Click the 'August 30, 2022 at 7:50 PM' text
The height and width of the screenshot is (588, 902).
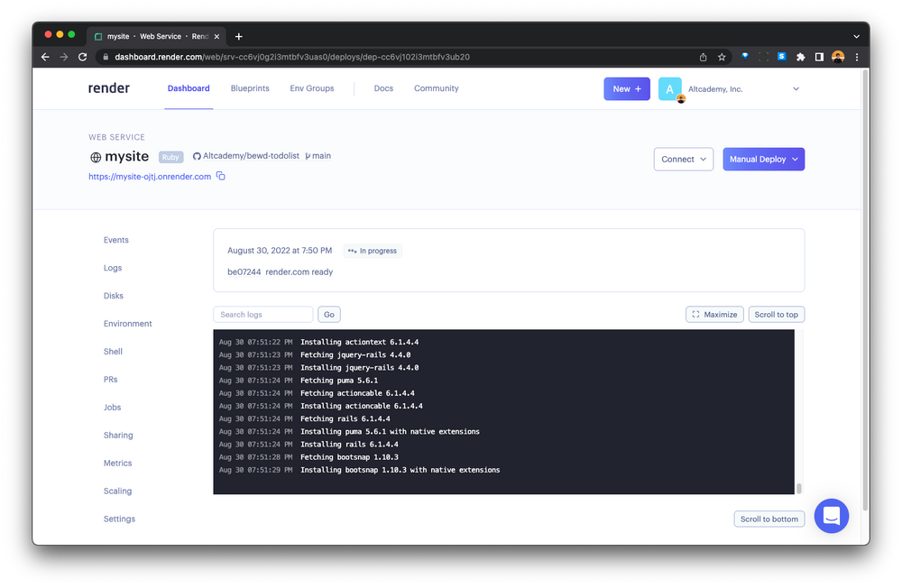click(x=280, y=251)
